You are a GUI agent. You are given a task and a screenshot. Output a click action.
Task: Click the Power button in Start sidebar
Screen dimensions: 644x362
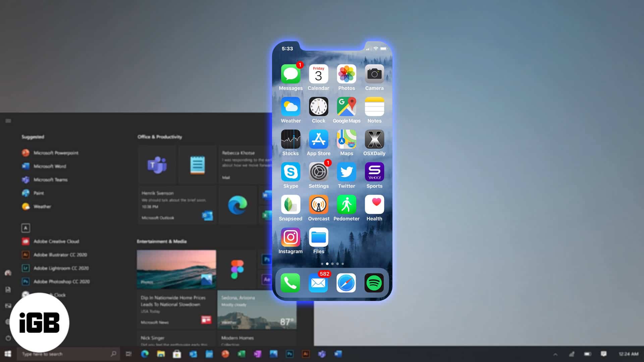click(8, 338)
